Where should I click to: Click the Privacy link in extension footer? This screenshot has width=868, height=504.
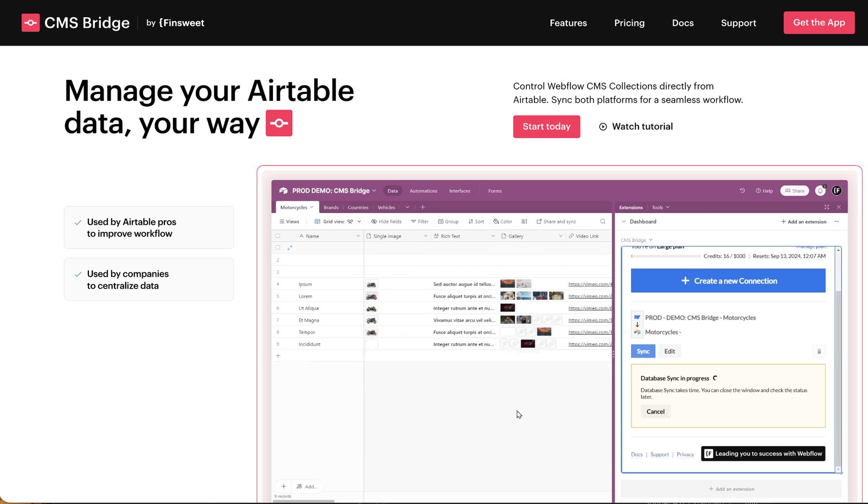point(685,455)
